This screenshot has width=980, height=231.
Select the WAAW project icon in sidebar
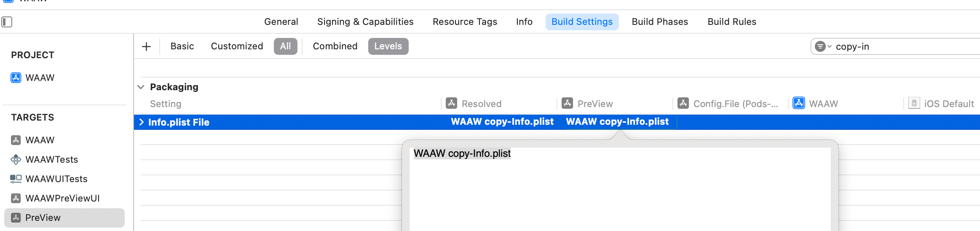pos(16,78)
